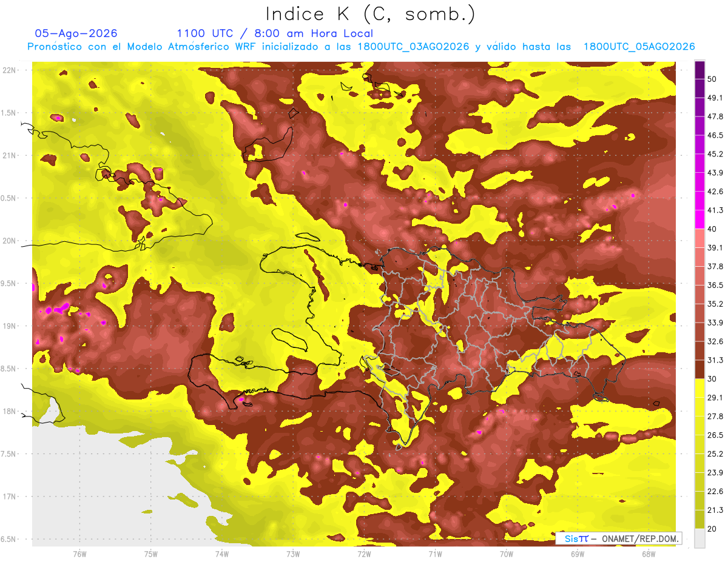728x562 pixels.
Task: Click the longitude axis label "74W"
Action: (x=222, y=554)
